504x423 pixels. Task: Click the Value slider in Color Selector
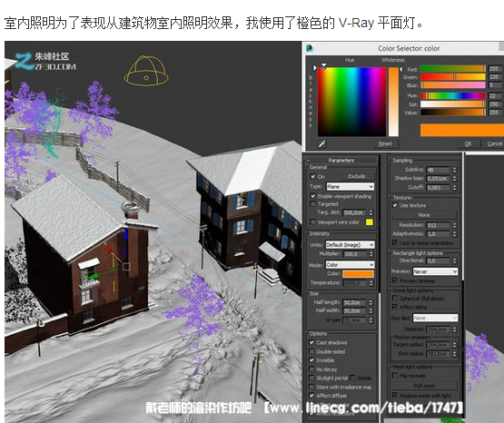point(453,113)
